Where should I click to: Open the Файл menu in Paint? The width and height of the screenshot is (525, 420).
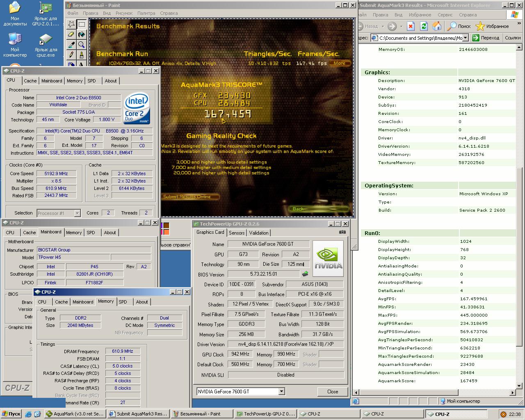73,13
